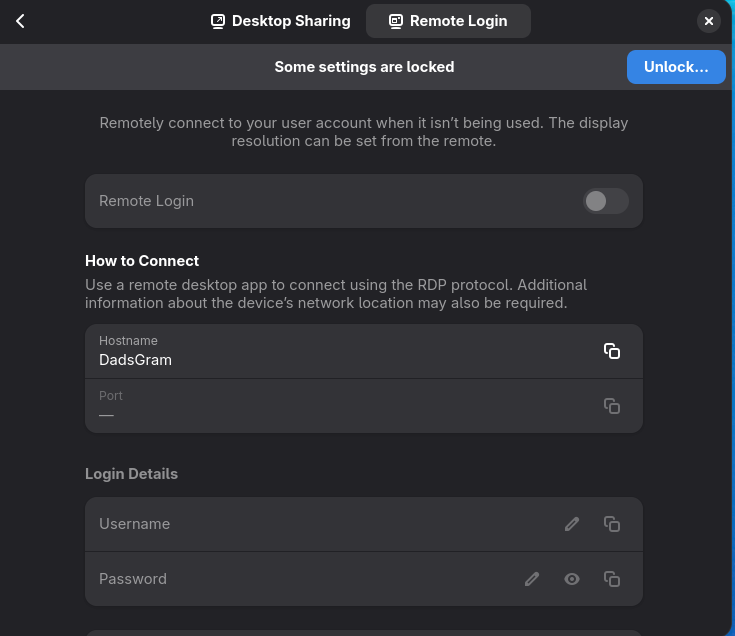Copy the Hostname value
The image size is (735, 636).
[612, 351]
